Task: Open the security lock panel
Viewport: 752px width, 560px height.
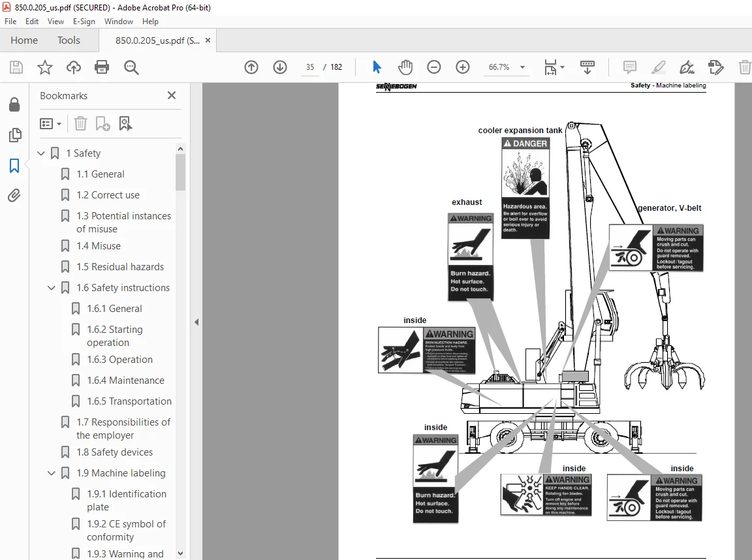Action: (14, 104)
